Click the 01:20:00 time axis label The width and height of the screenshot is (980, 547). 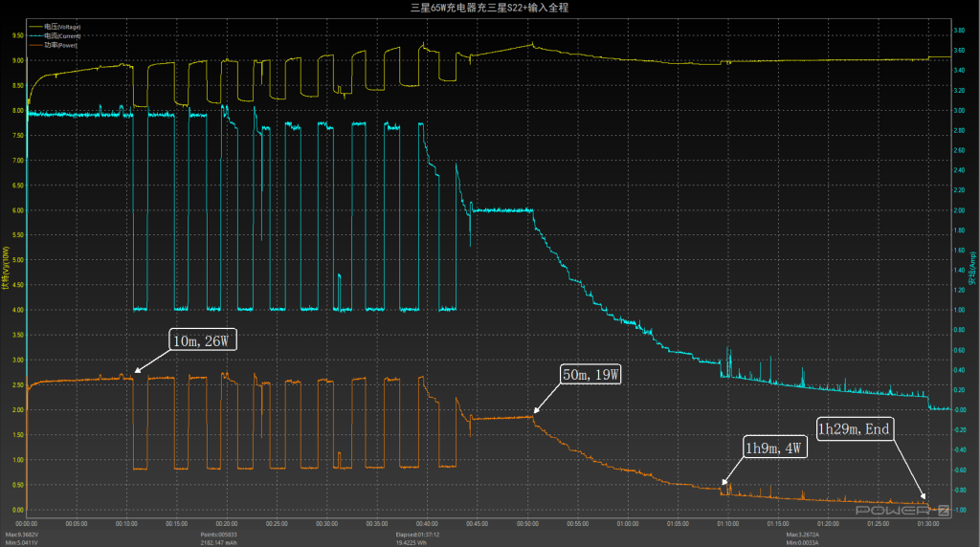tap(828, 524)
